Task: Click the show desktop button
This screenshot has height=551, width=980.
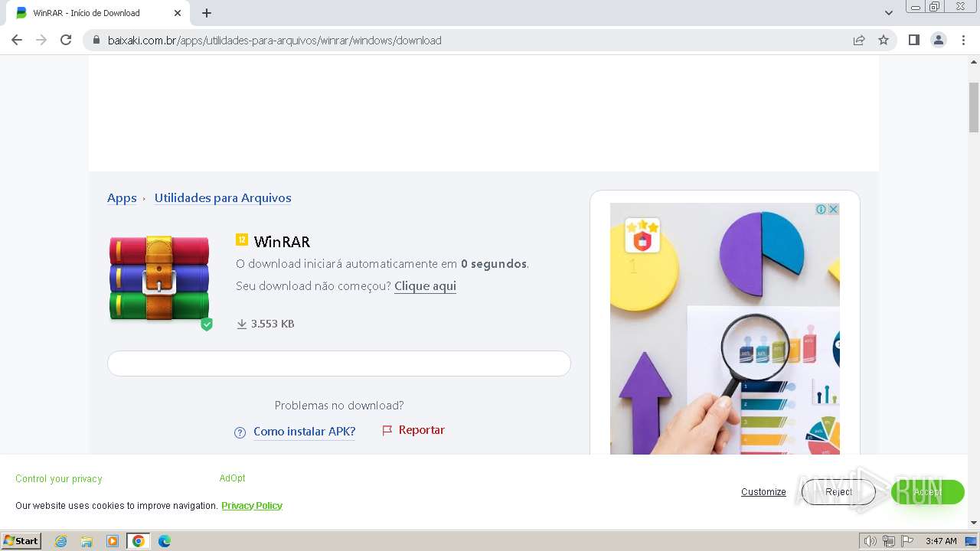Action: 972,541
